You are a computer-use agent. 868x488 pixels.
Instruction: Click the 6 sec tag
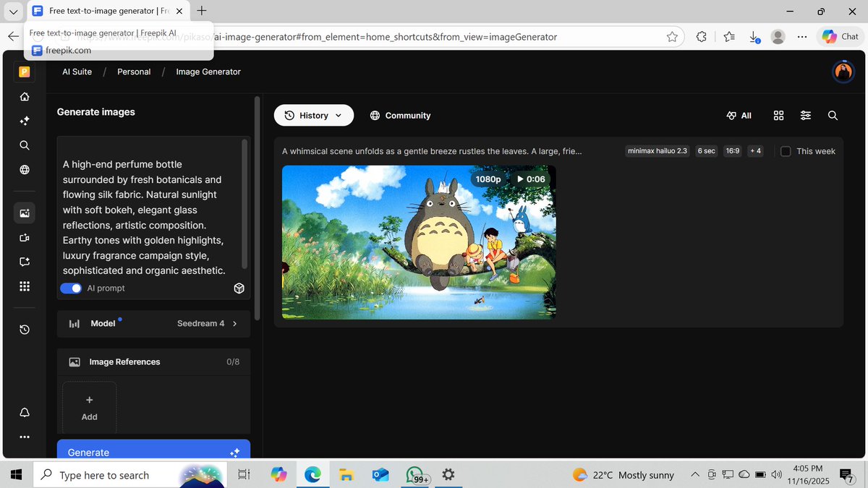(707, 151)
